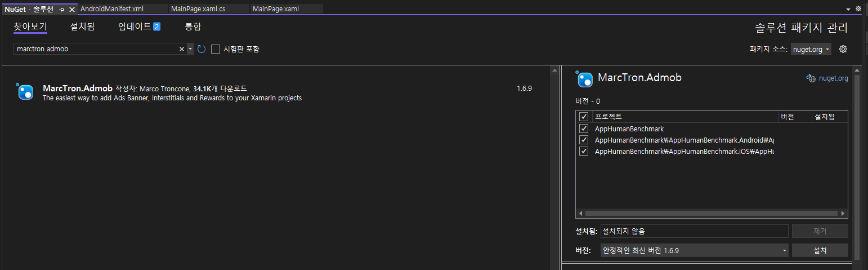Sort by the 설치됨 column header
Screen dimensions: 868x270
[829, 117]
